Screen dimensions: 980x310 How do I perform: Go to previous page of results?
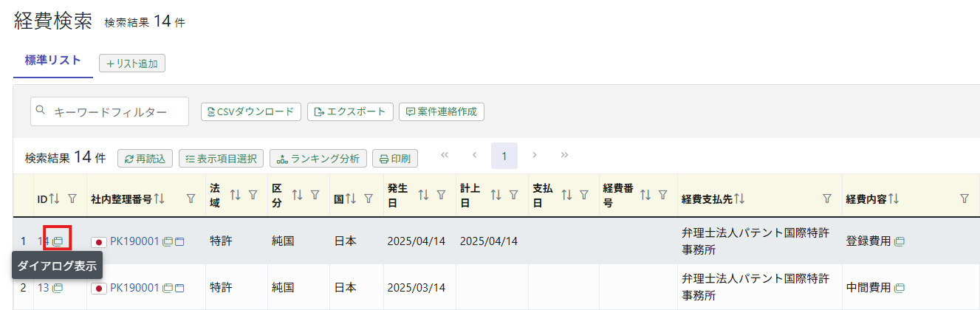[475, 155]
